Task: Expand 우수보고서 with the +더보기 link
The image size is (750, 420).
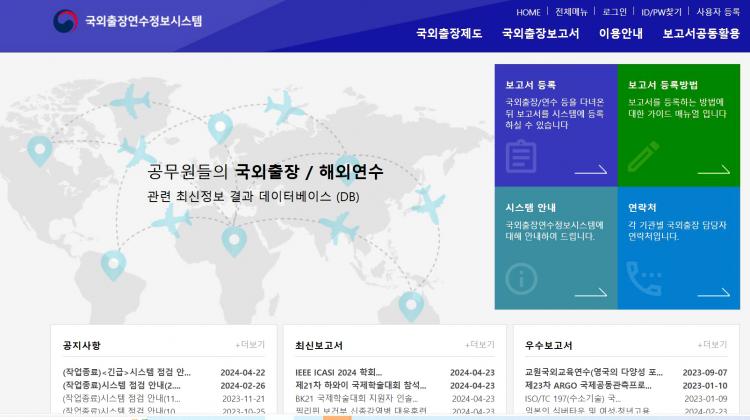Action: [712, 344]
